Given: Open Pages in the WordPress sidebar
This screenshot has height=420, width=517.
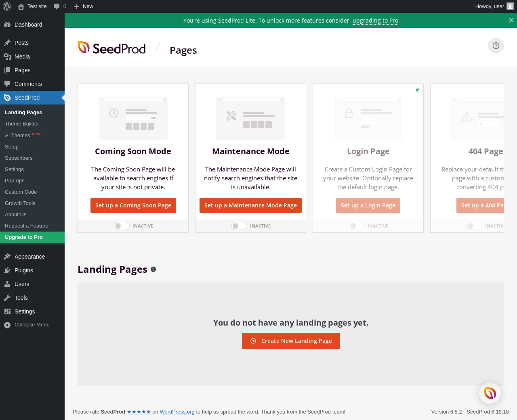Looking at the screenshot, I should tap(32, 70).
